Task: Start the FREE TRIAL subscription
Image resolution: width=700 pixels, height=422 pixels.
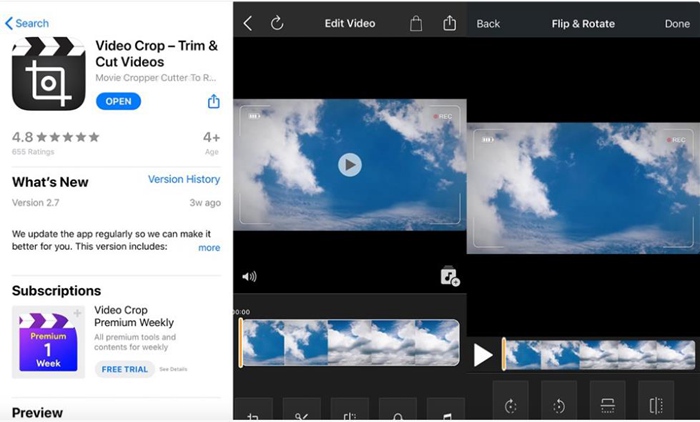Action: click(125, 369)
